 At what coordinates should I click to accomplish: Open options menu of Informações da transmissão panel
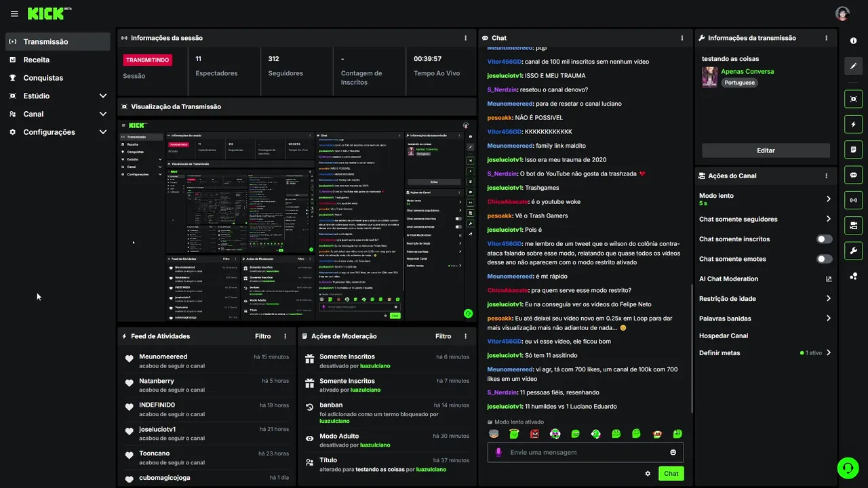click(826, 38)
